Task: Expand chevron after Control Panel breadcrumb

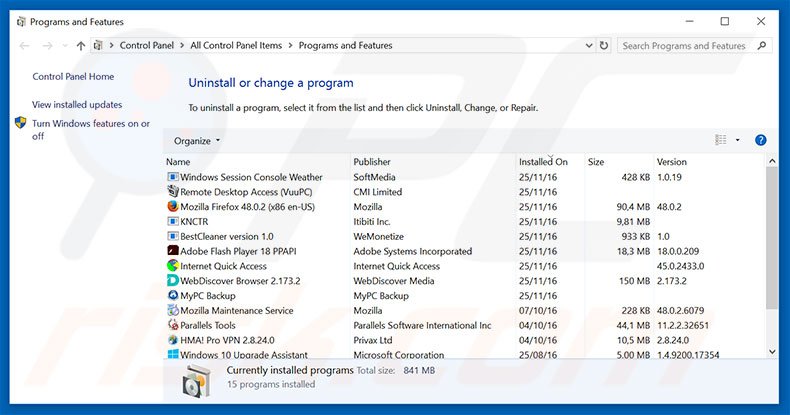Action: pos(182,45)
